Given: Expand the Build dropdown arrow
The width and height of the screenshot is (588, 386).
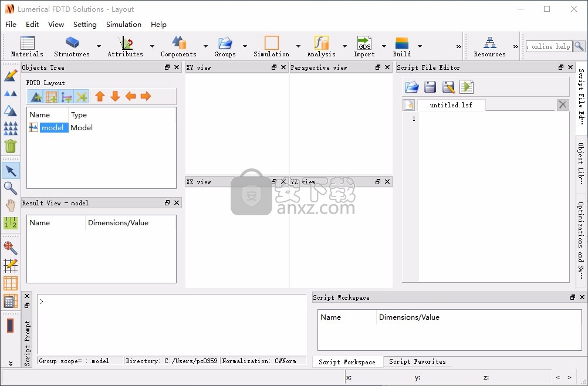Looking at the screenshot, I should click(420, 46).
